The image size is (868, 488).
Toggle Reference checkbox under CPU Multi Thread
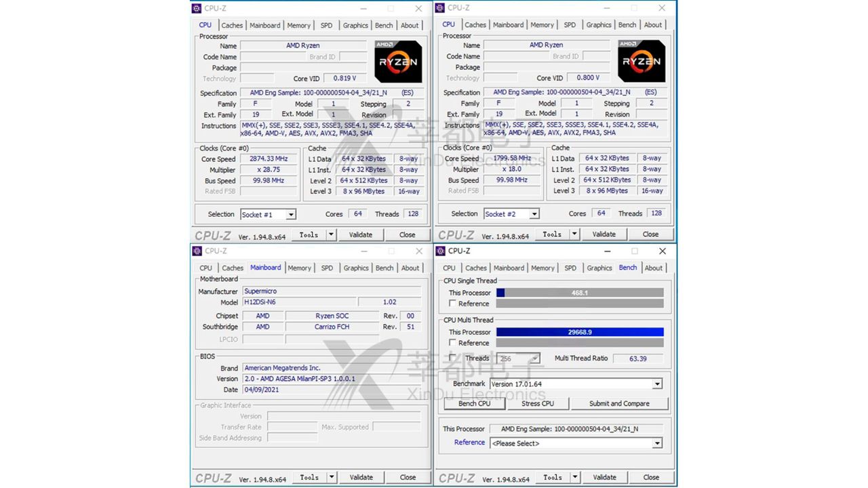click(453, 343)
